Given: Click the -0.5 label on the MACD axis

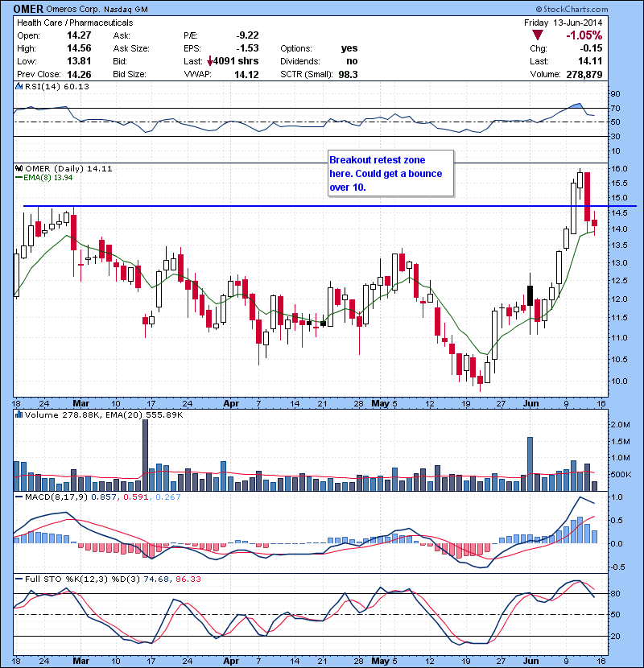Looking at the screenshot, I should pyautogui.click(x=617, y=567).
